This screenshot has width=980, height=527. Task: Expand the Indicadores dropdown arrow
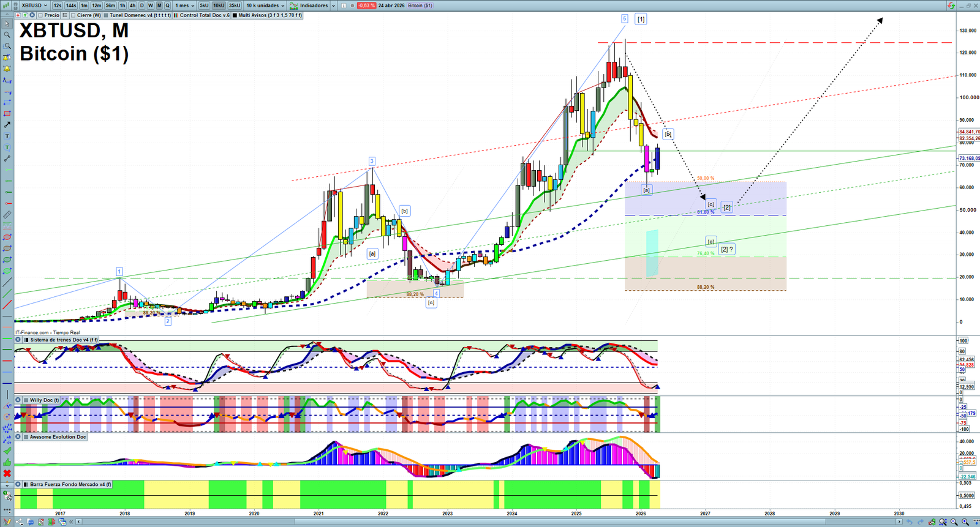[x=333, y=6]
